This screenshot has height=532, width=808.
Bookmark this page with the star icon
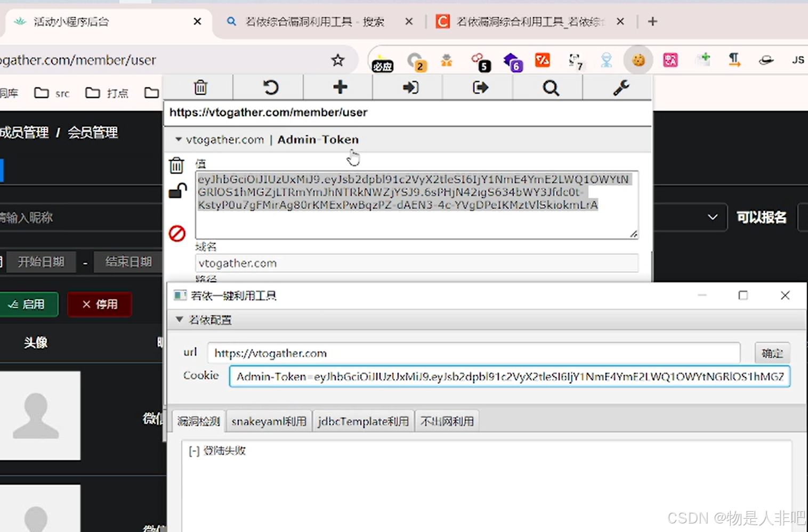click(337, 60)
